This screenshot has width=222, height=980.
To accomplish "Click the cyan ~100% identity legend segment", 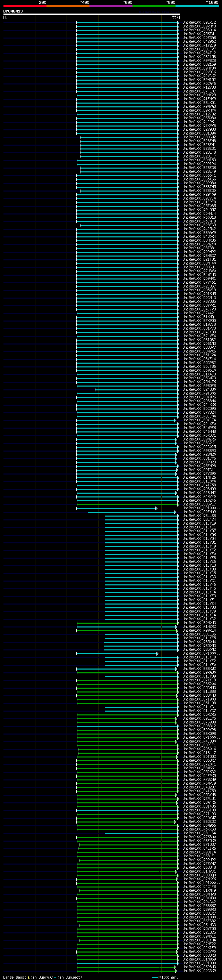I will coord(197,6).
